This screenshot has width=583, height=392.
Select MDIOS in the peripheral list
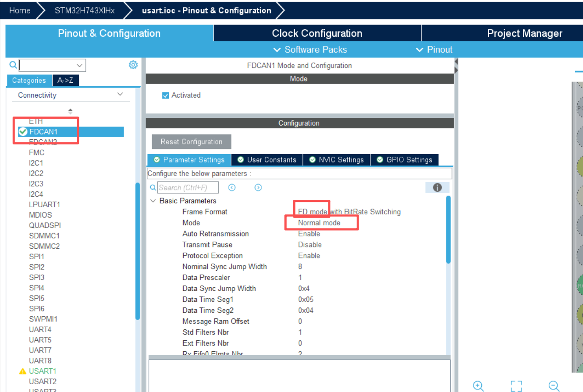(40, 215)
